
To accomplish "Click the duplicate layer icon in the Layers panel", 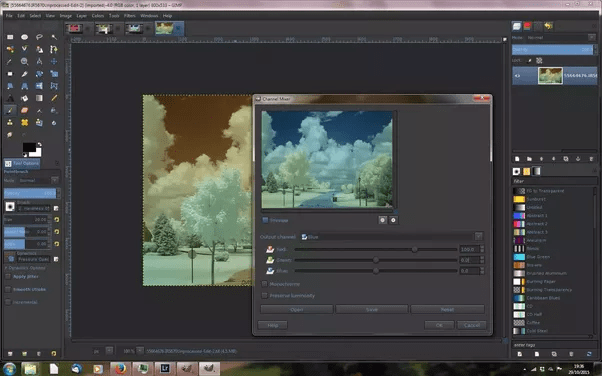I will (x=566, y=159).
